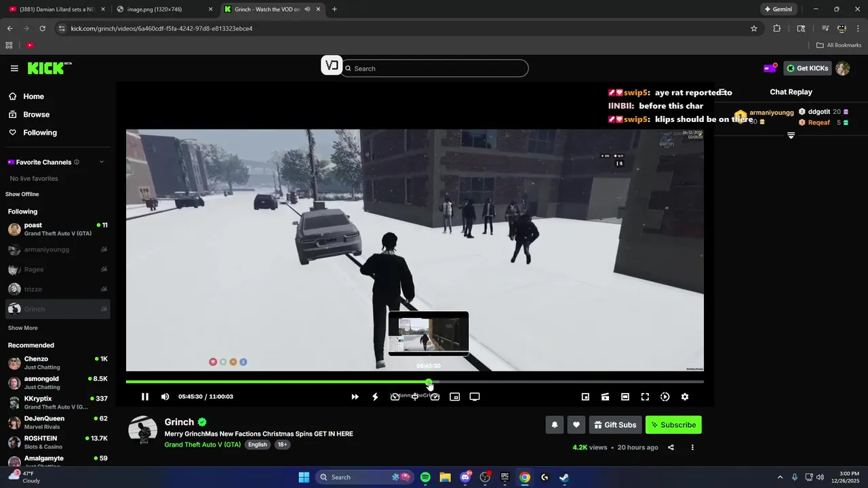This screenshot has width=868, height=488.
Task: Reload the page in Chrome
Action: pos(42,28)
